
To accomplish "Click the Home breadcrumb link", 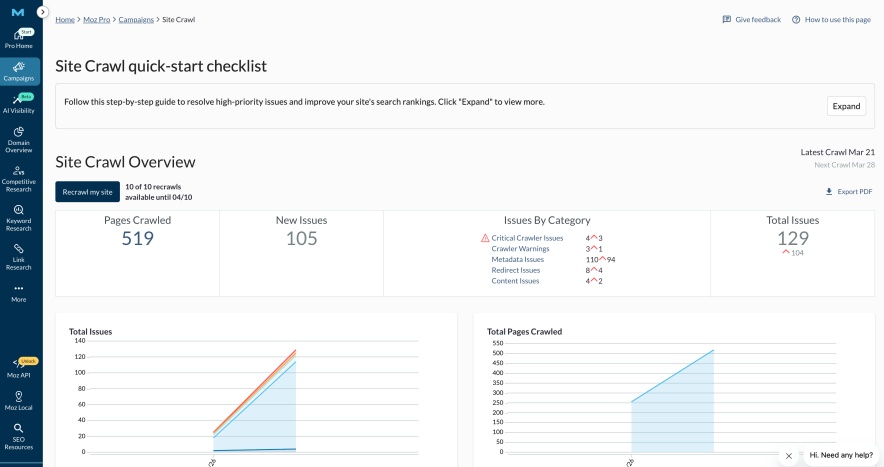I will pyautogui.click(x=65, y=20).
